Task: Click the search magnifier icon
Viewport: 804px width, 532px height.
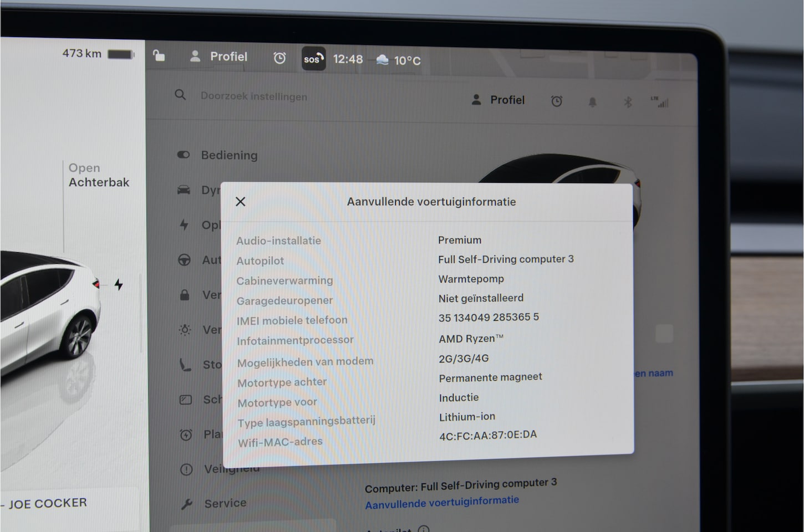Action: pyautogui.click(x=180, y=95)
